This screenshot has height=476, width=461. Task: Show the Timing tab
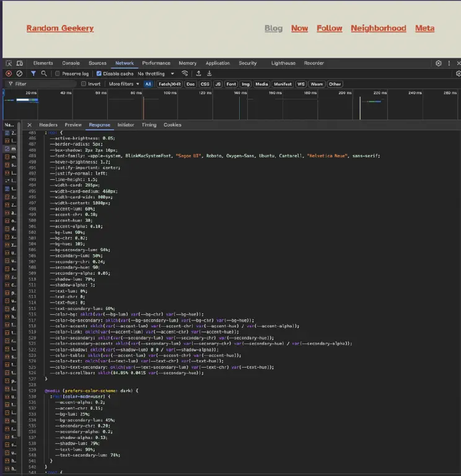(149, 125)
